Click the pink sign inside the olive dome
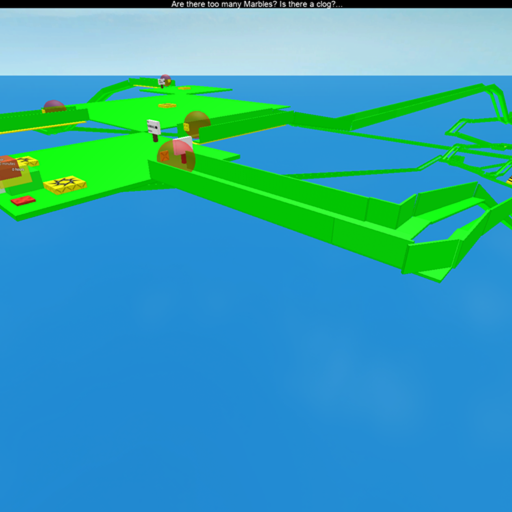This screenshot has height=512, width=512. pyautogui.click(x=183, y=145)
